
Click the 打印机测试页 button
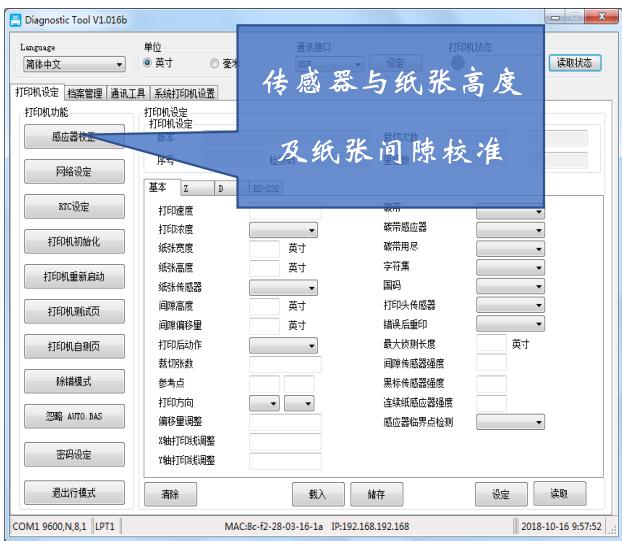74,311
